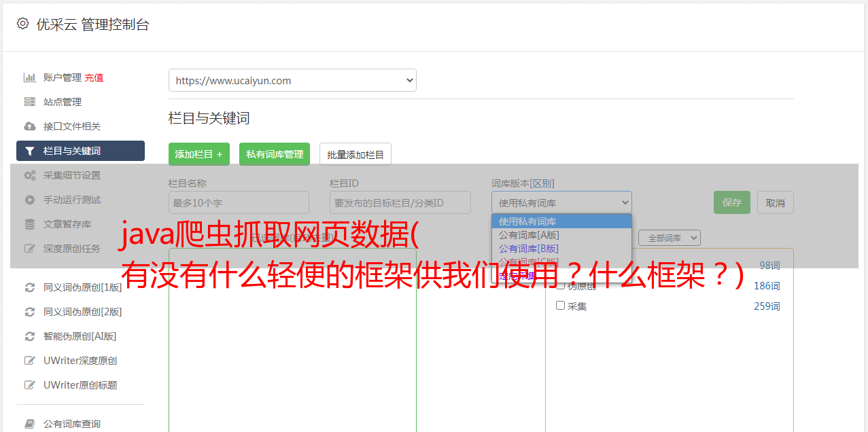Click the bar chart icon for 账户管理
Screen dimensions: 868x432
pyautogui.click(x=29, y=77)
